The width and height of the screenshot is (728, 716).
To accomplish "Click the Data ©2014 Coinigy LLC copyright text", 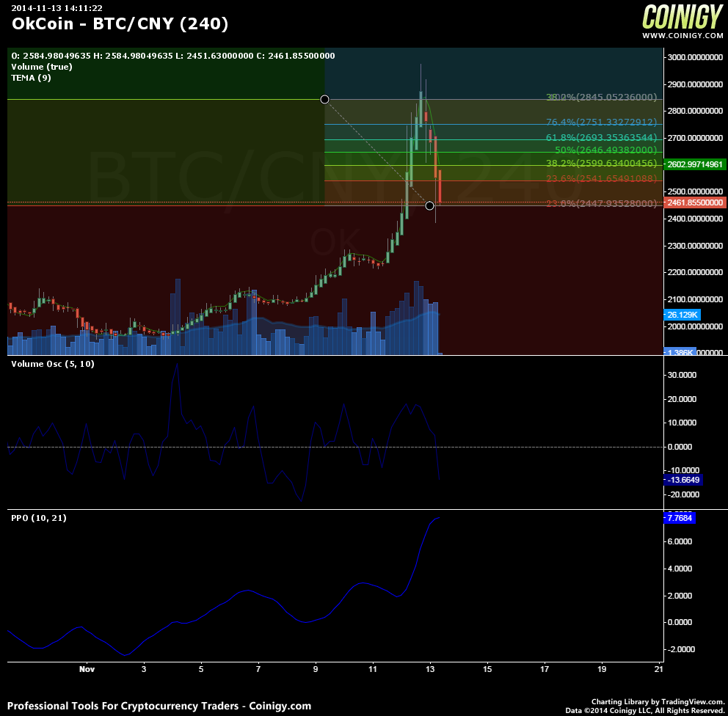I will point(645,710).
